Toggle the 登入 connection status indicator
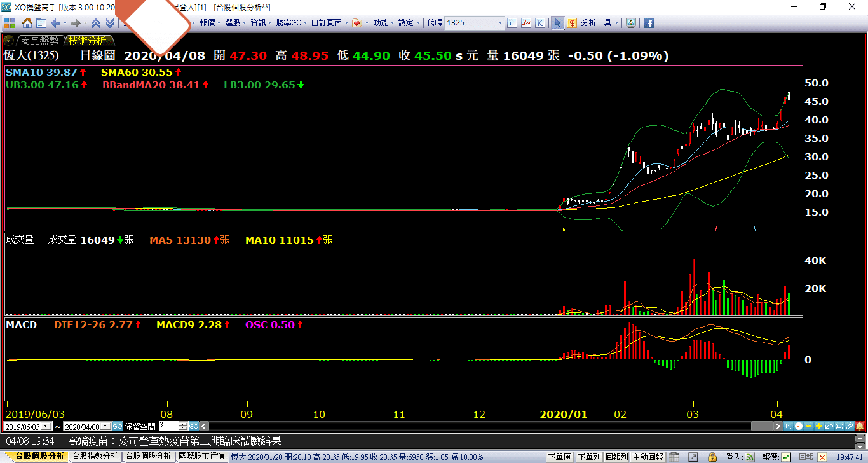Viewport: 868px width, 463px height. [750, 457]
